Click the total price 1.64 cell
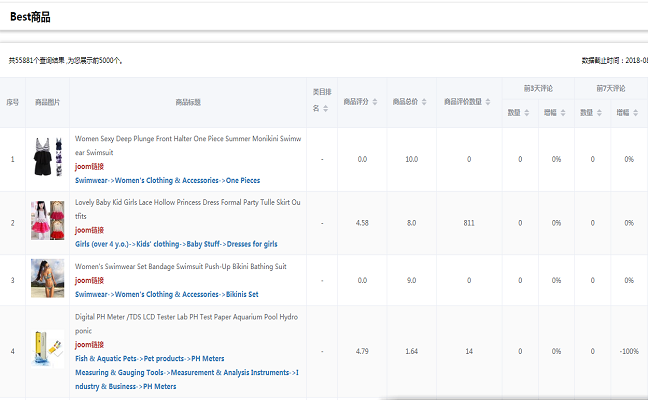This screenshot has height=400, width=648. pyautogui.click(x=412, y=351)
